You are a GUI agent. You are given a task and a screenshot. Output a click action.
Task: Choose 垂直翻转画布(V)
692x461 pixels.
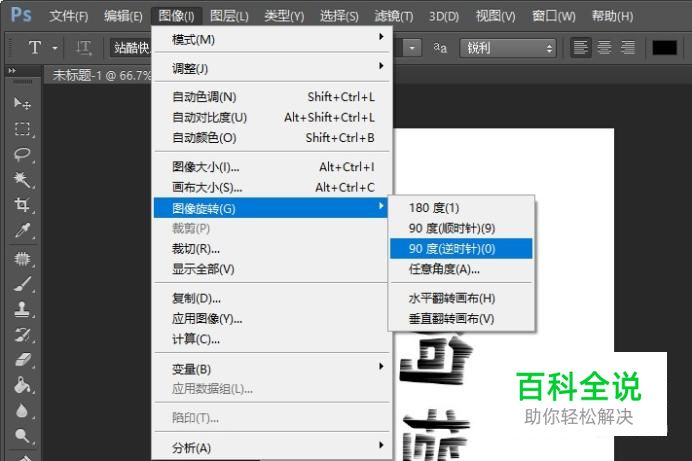click(461, 319)
